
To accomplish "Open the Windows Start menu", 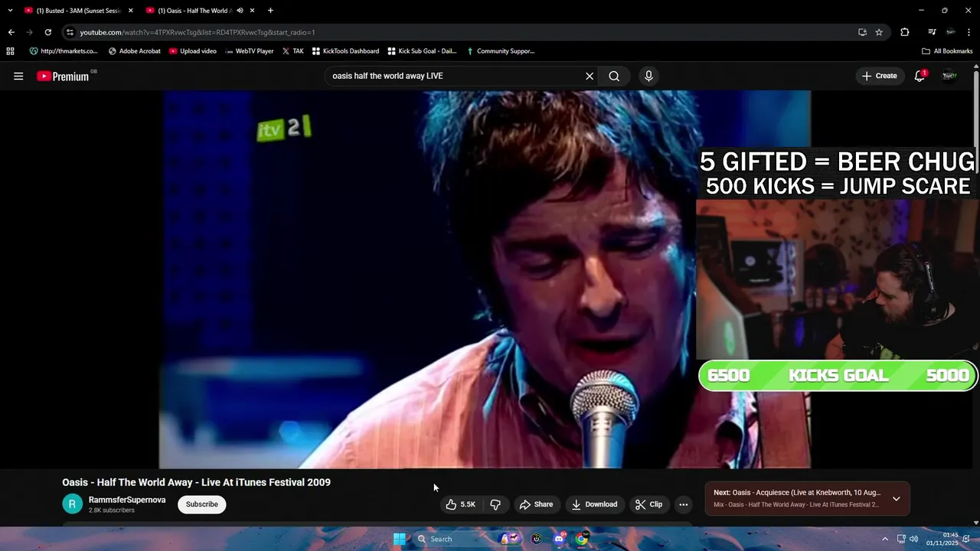I will (400, 539).
